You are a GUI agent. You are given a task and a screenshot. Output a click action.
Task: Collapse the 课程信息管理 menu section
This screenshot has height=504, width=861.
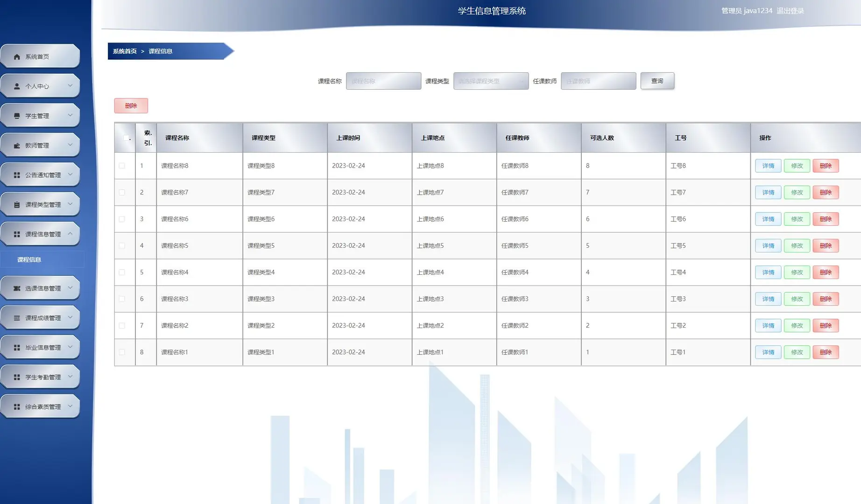click(x=71, y=234)
